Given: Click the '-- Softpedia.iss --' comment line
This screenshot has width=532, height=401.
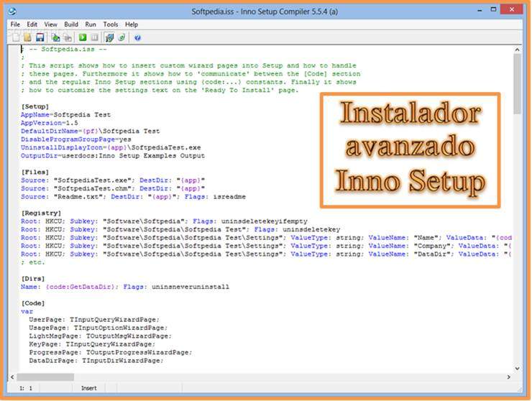Looking at the screenshot, I should click(x=64, y=49).
